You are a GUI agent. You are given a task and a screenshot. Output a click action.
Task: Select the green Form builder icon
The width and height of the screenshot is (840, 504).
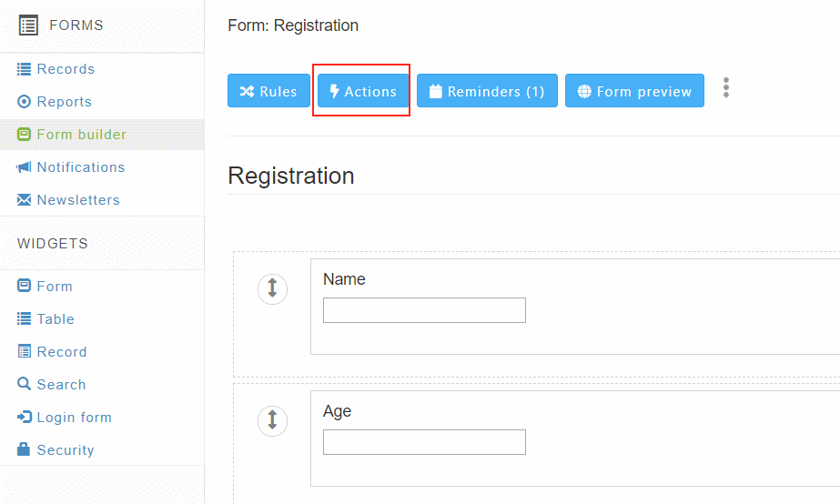pos(24,135)
